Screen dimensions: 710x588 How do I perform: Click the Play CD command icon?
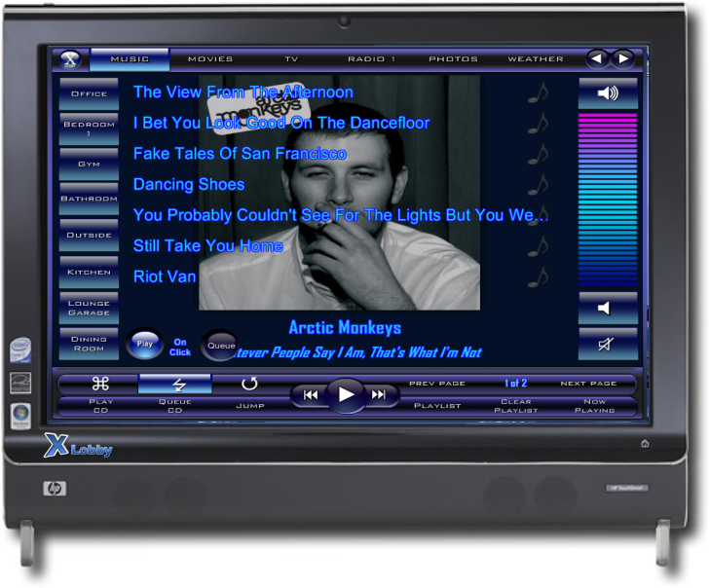100,384
